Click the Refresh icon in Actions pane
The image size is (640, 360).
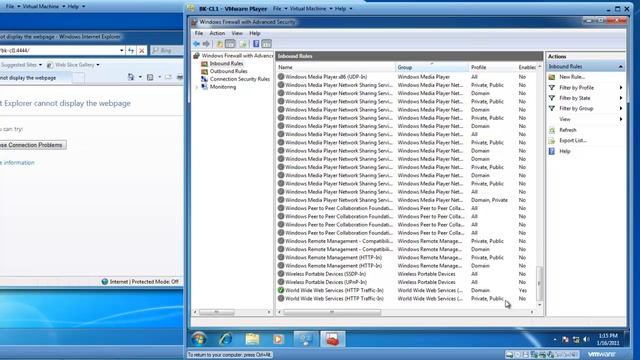pyautogui.click(x=552, y=130)
